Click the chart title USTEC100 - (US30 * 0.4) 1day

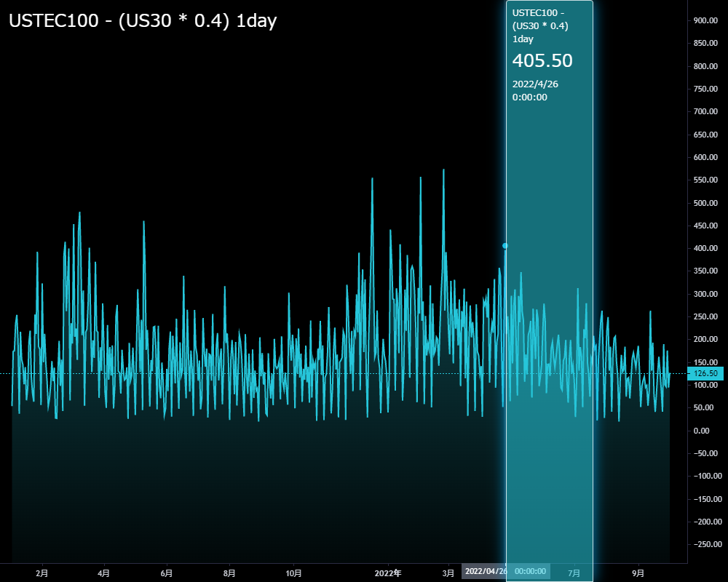point(143,21)
